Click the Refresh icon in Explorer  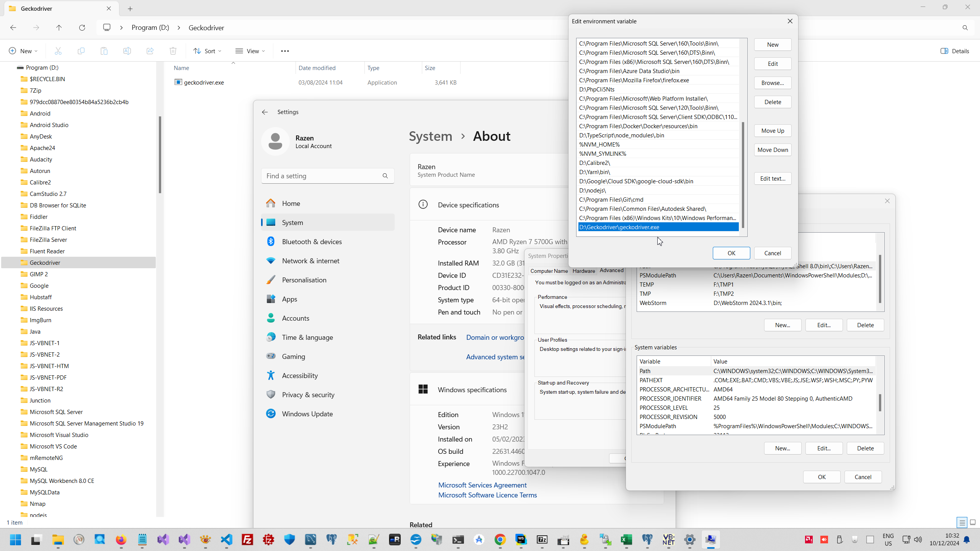82,28
